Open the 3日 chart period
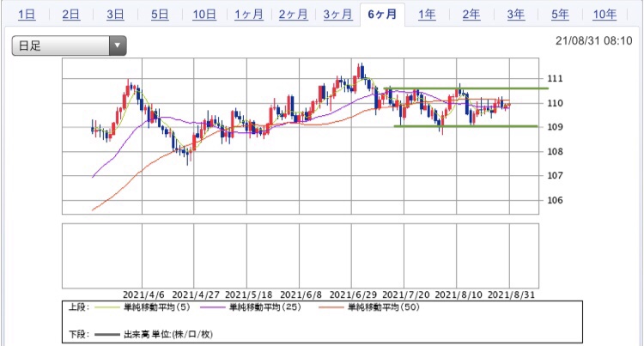Screen dimensions: 644x346 point(115,15)
